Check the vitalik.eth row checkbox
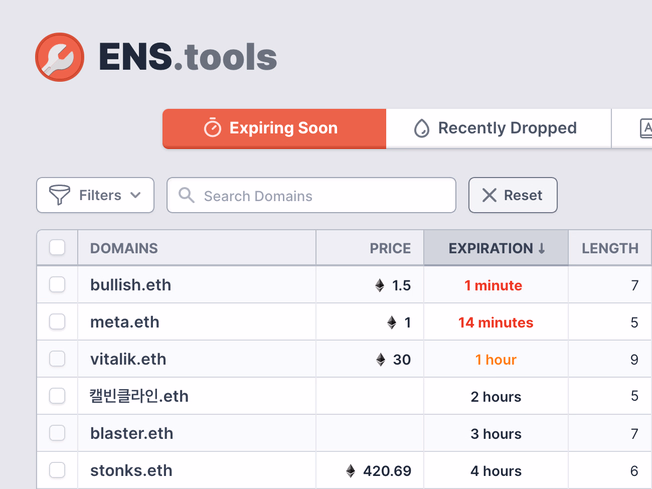The image size is (652, 489). 57,359
